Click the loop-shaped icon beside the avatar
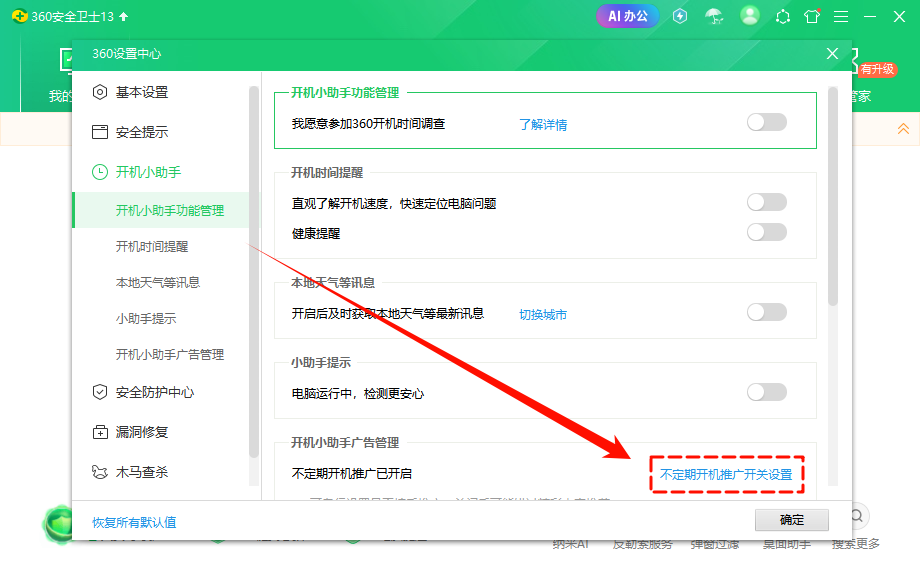Viewport: 920px width, 580px height. (783, 16)
